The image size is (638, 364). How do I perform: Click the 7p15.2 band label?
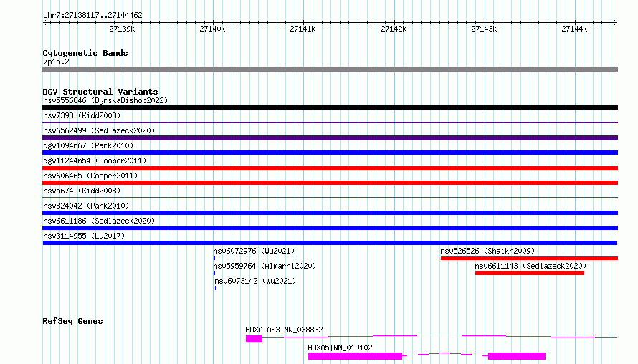[56, 62]
